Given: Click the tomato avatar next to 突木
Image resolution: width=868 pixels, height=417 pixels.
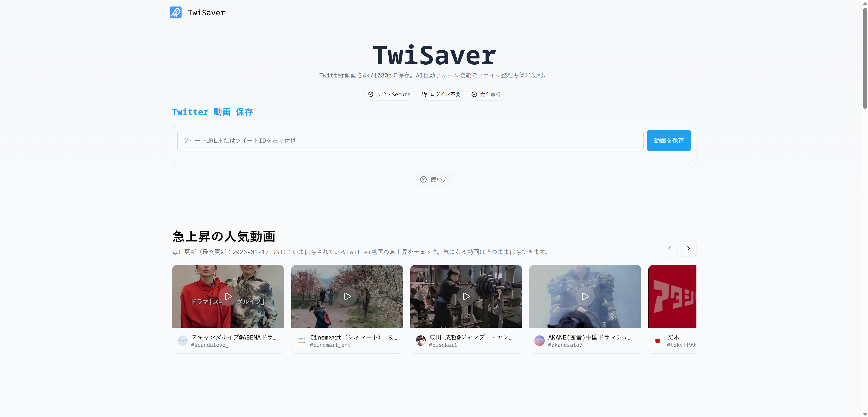Looking at the screenshot, I should point(658,341).
